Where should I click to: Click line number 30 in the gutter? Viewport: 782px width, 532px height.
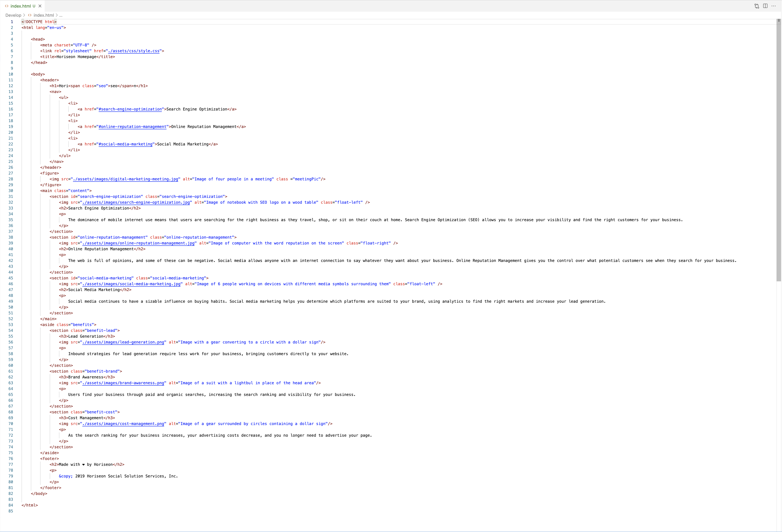tap(11, 191)
